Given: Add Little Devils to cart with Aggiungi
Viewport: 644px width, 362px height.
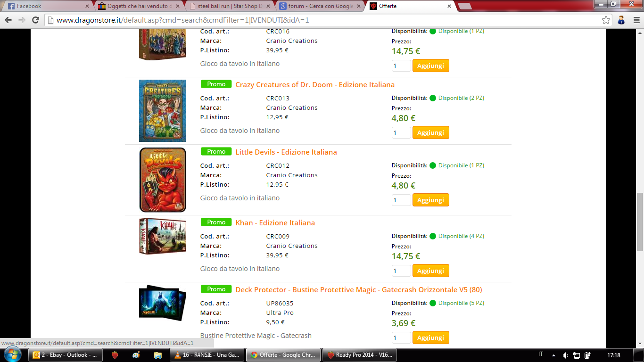Looking at the screenshot, I should click(431, 200).
